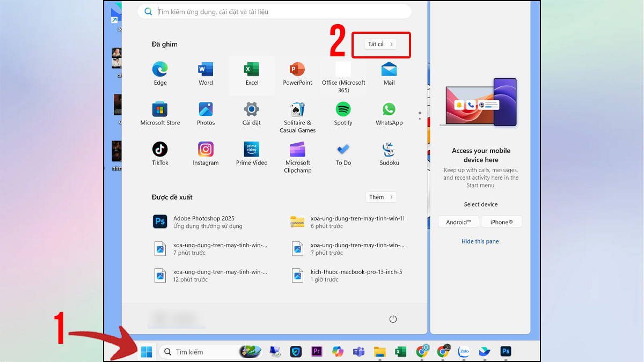
Task: Open WhatsApp from pinned apps
Action: click(389, 113)
